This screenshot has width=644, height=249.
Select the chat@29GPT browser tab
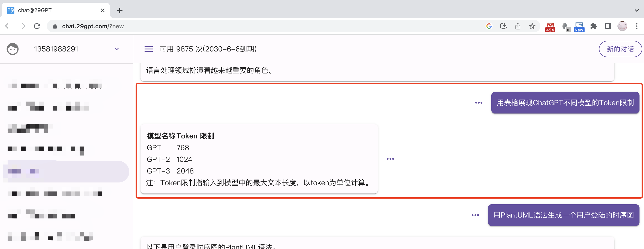point(55,10)
